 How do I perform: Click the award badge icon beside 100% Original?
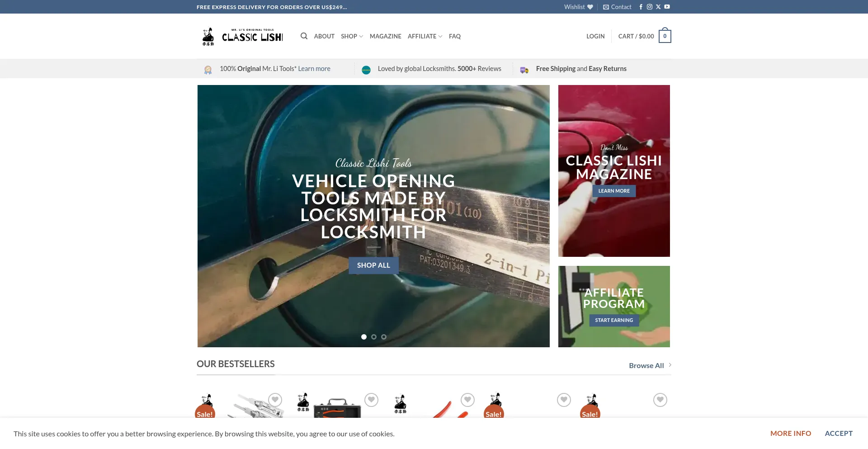point(208,70)
